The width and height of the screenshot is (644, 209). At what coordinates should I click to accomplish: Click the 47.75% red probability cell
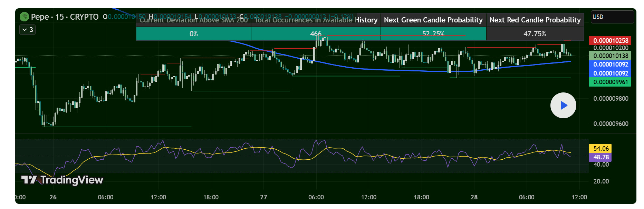[535, 34]
